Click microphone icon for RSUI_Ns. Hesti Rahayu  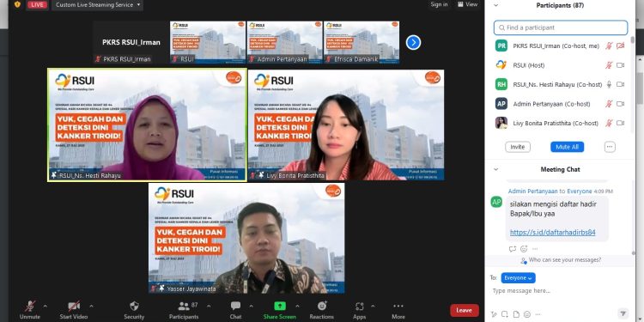609,84
